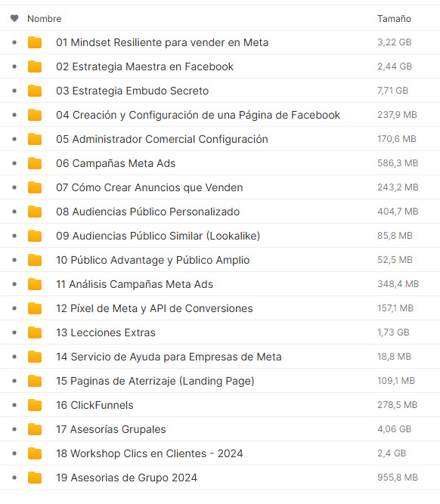
Task: Click folder icon for 10 Público Advantage
Action: tap(35, 260)
